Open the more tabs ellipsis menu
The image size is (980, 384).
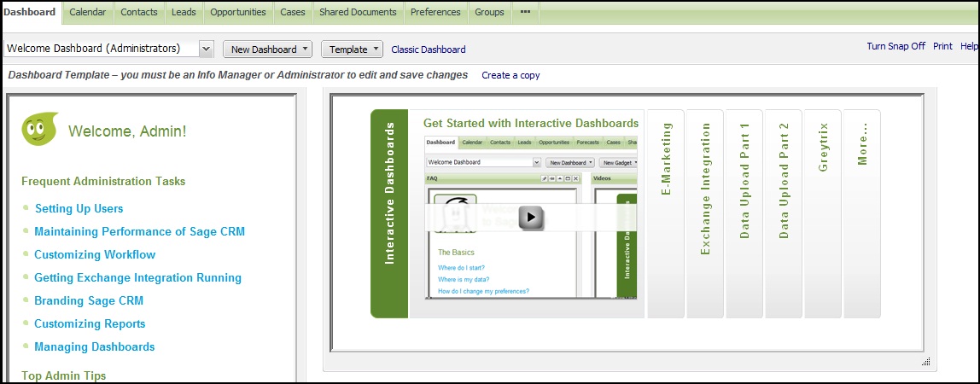coord(526,12)
